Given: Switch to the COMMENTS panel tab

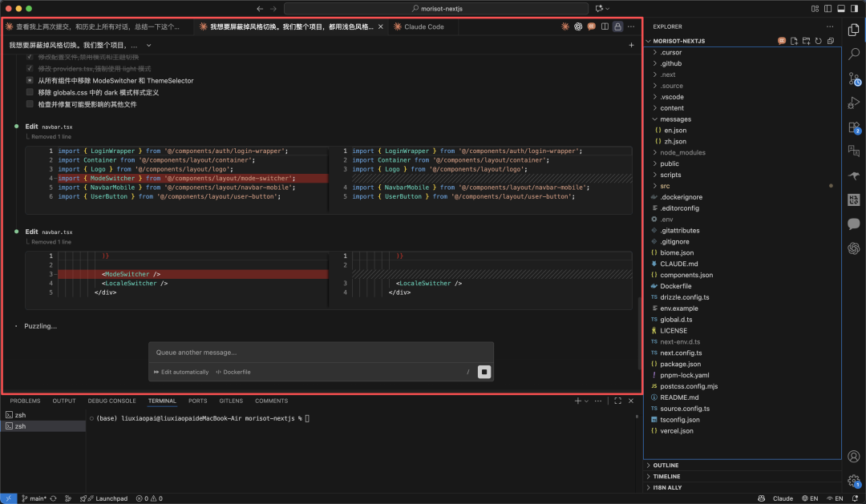Looking at the screenshot, I should (271, 401).
